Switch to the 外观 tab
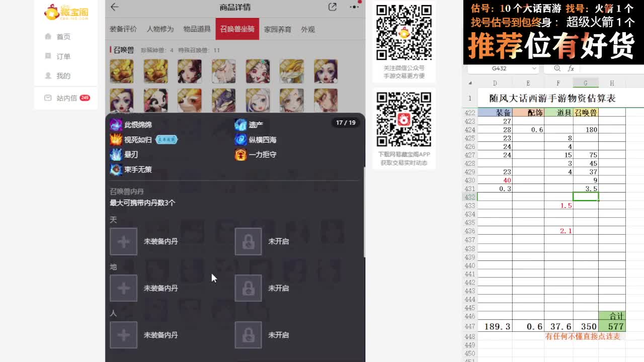 click(x=307, y=29)
